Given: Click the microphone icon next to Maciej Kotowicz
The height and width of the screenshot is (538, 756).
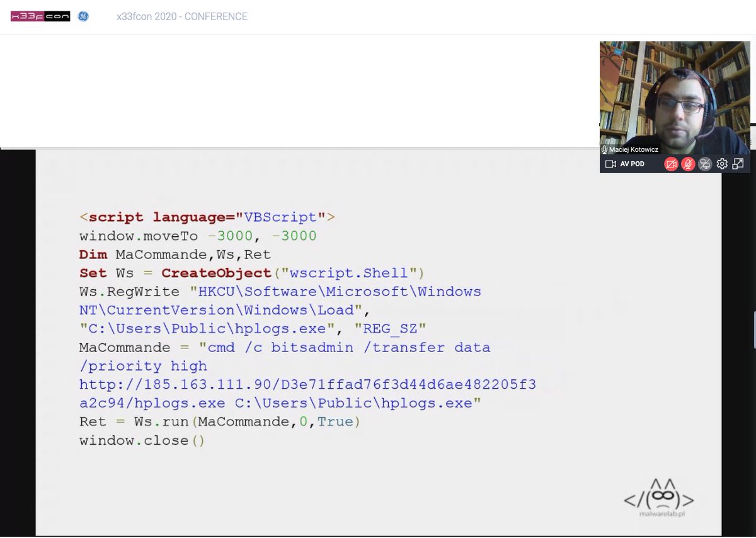Looking at the screenshot, I should [605, 150].
